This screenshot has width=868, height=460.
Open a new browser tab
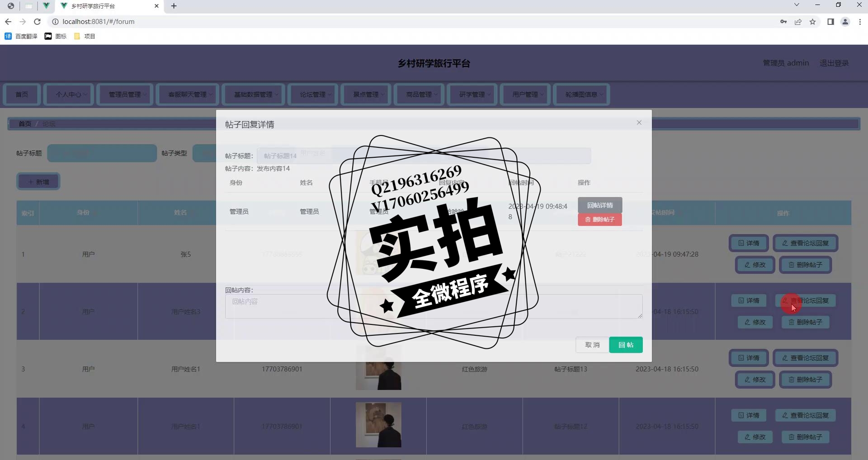point(174,6)
